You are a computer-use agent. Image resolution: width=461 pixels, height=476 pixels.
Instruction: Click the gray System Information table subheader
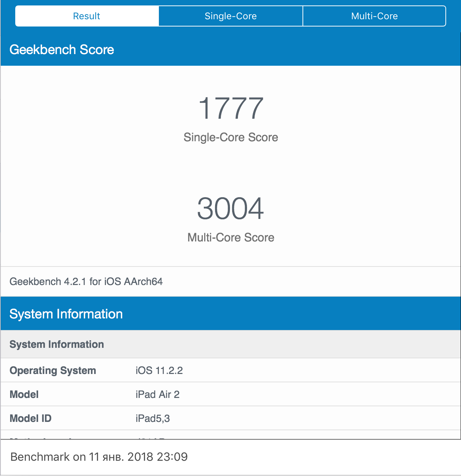pyautogui.click(x=231, y=344)
